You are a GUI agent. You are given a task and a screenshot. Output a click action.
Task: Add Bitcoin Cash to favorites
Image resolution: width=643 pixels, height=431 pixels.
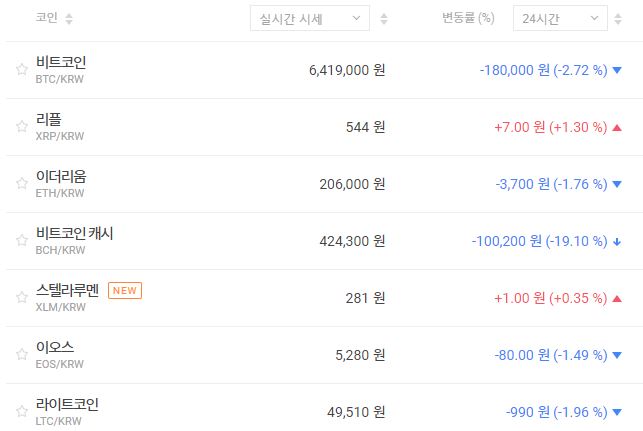pyautogui.click(x=21, y=241)
